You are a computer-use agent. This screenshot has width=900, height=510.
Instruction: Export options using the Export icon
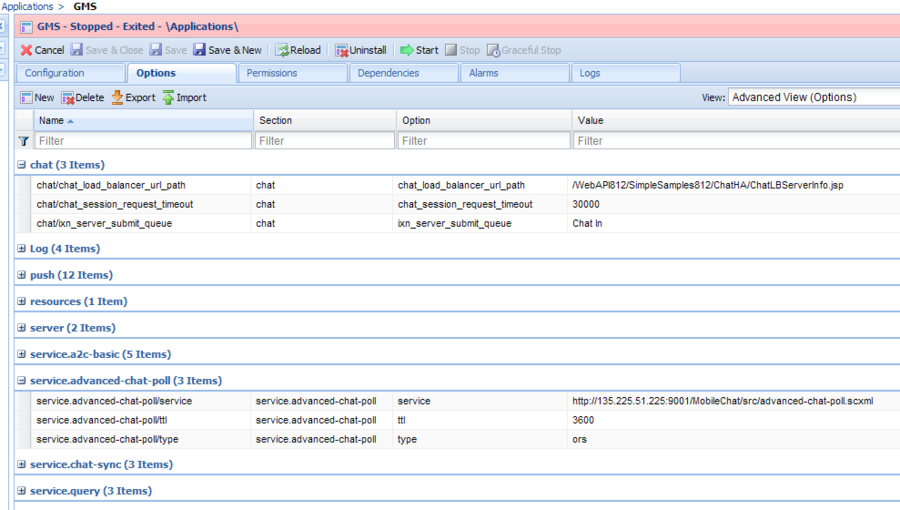pyautogui.click(x=117, y=98)
